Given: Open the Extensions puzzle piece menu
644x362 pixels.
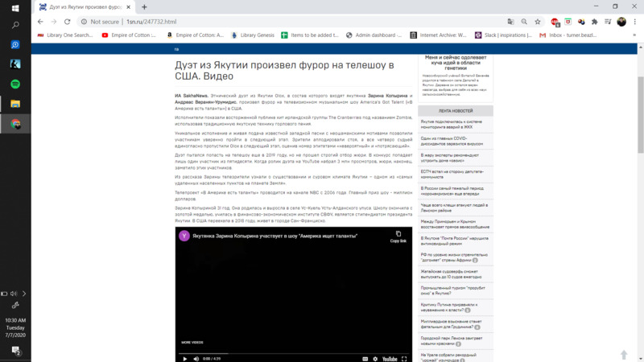Looking at the screenshot, I should click(x=594, y=22).
